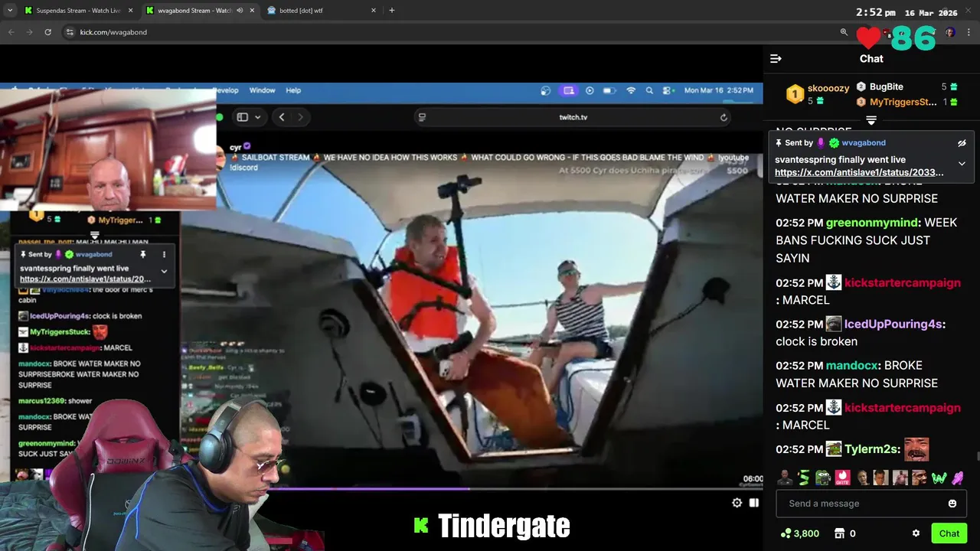980x551 pixels.
Task: Click the twitch.tv address field in Safari
Action: (x=573, y=117)
